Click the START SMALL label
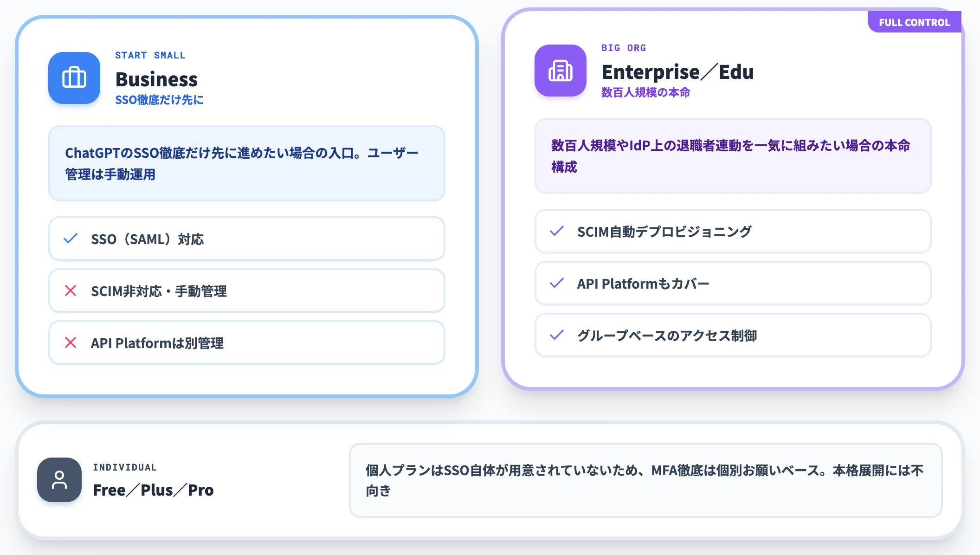The width and height of the screenshot is (980, 555). (150, 55)
